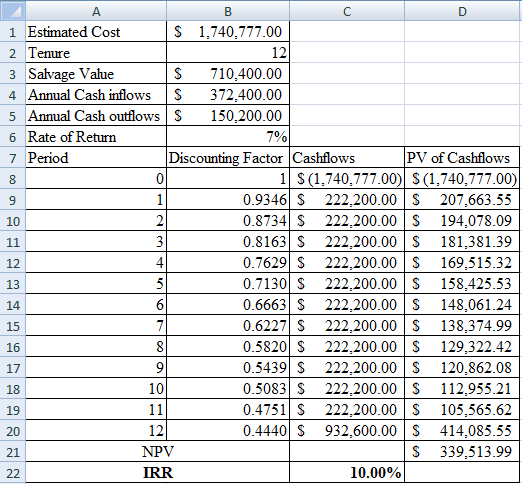Select PV value $112,955.21
The image size is (522, 484).
coord(462,389)
